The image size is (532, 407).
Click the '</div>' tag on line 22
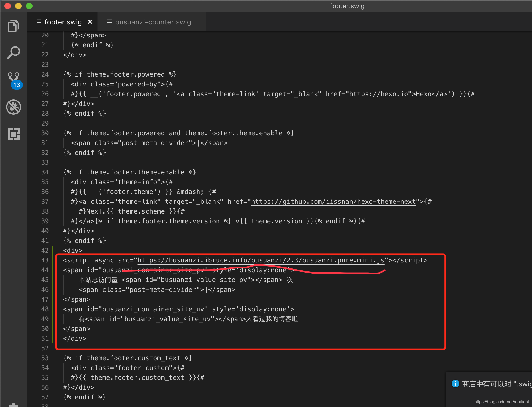coord(75,55)
